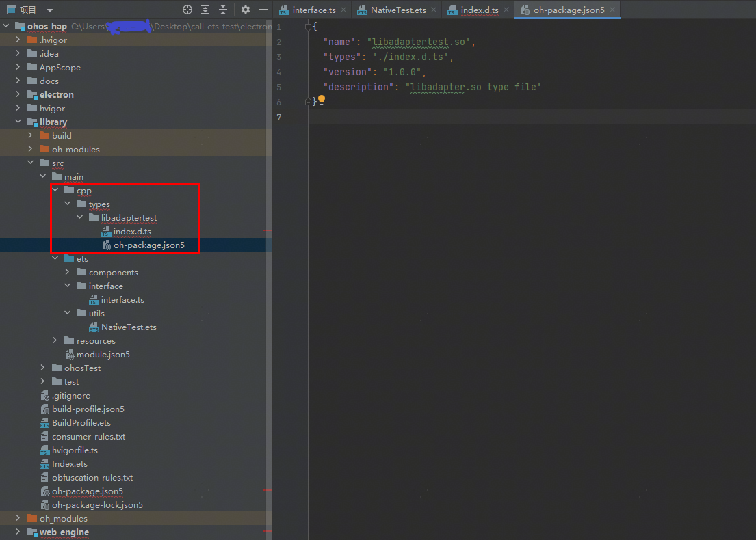Viewport: 756px width, 540px height.
Task: Close the oh-package.json5 tab
Action: pyautogui.click(x=612, y=10)
